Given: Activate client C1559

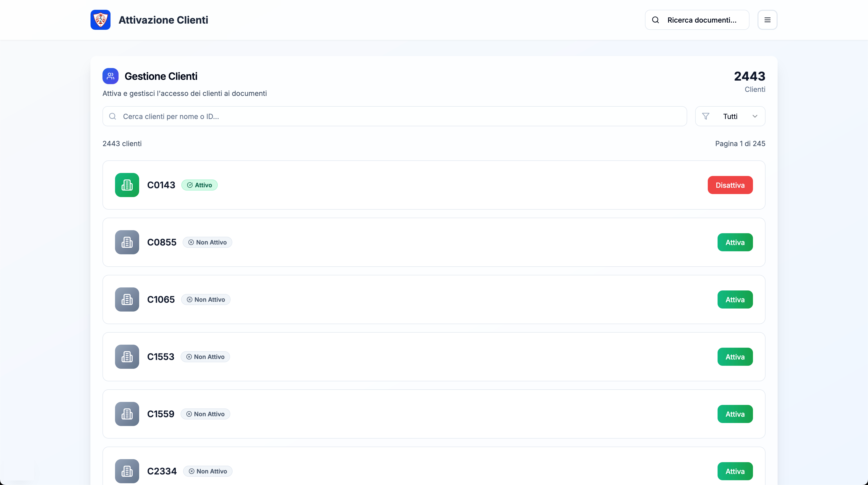Looking at the screenshot, I should [735, 414].
